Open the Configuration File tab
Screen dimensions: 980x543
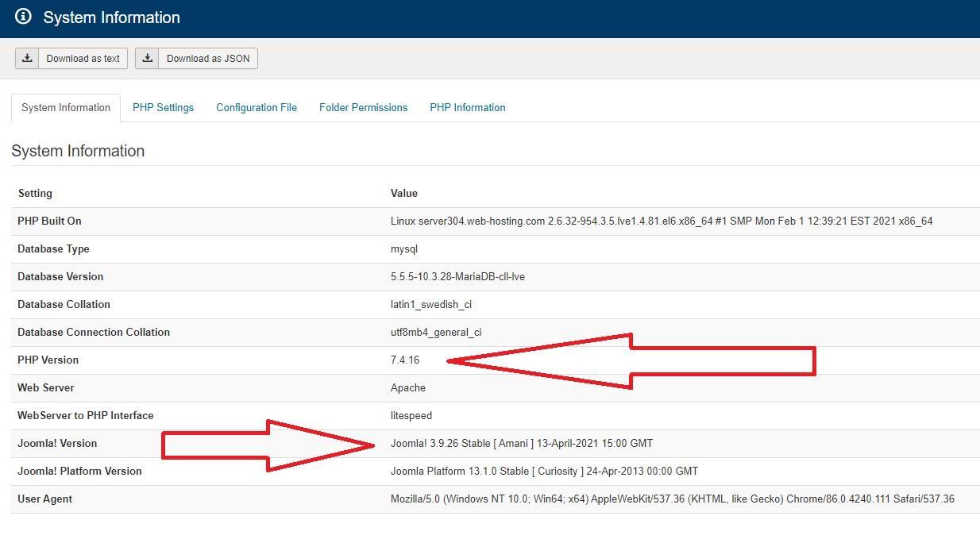[x=257, y=107]
